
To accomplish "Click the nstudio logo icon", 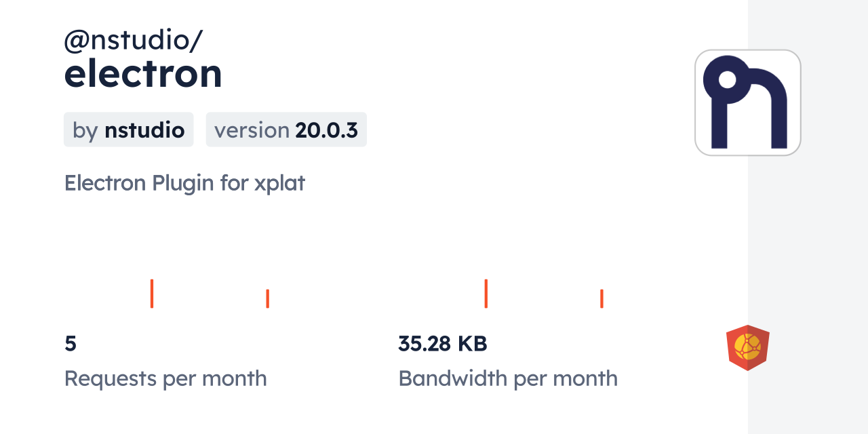I will [747, 102].
